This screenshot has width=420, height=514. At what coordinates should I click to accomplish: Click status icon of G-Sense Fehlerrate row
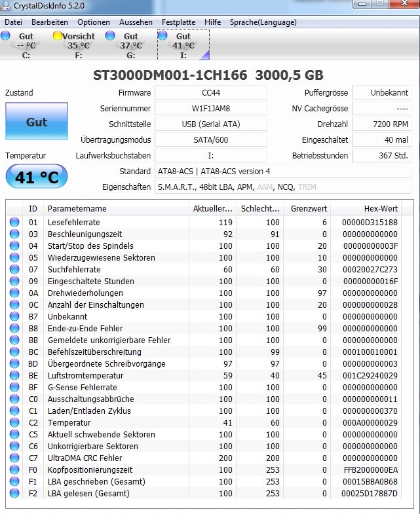14,388
